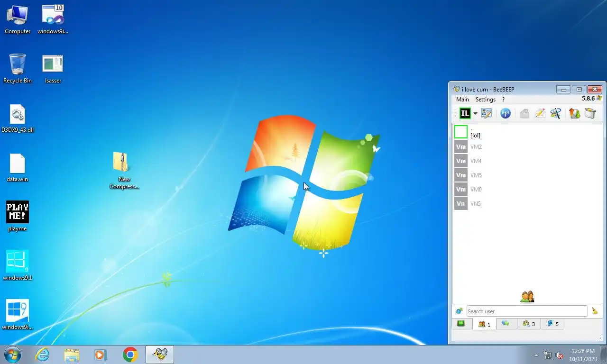Viewport: 607px width, 364px height.
Task: Click the BeeBEEP bee taskbar button
Action: (x=160, y=355)
